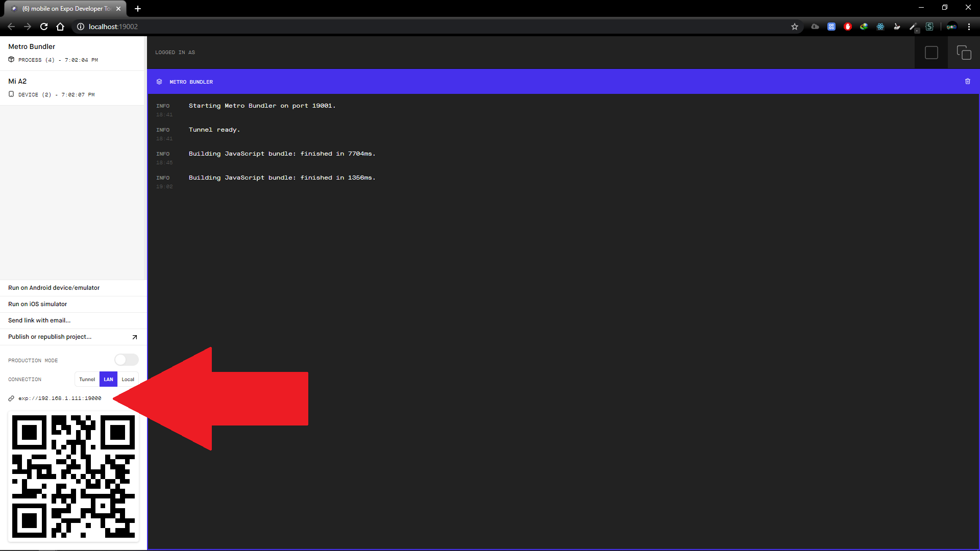The height and width of the screenshot is (551, 980).
Task: Run on Android device/emulator
Action: point(54,288)
